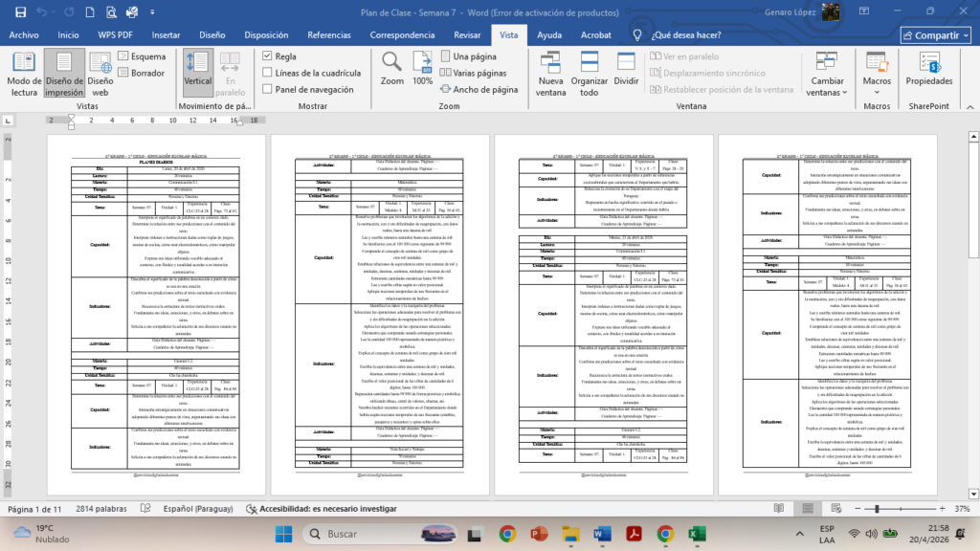The image size is (980, 551).
Task: Click zoom out minus button
Action: coord(857,509)
